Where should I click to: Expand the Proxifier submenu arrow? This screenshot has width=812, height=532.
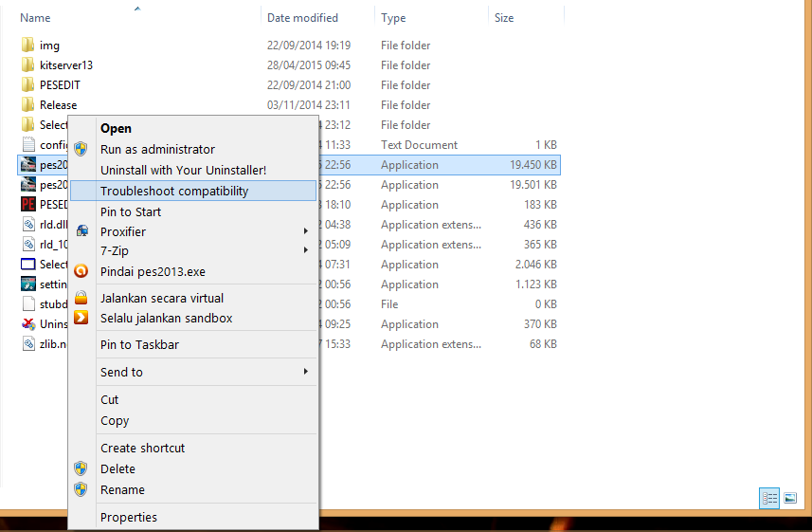point(306,231)
